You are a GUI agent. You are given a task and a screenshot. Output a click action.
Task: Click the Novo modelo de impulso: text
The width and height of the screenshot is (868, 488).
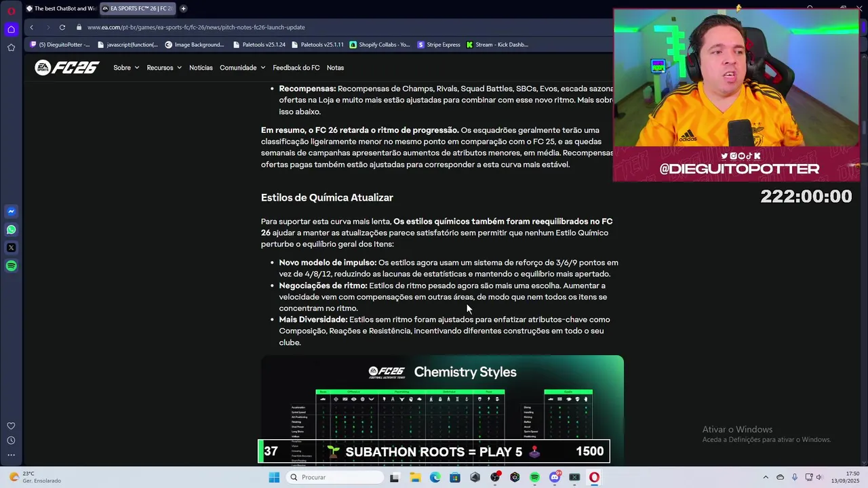pos(328,262)
